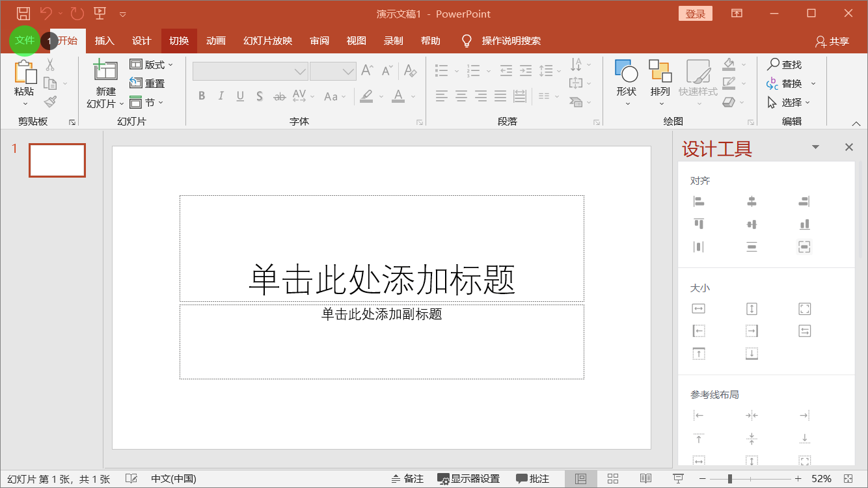Viewport: 868px width, 488px height.
Task: Toggle Bold formatting
Action: tap(202, 96)
